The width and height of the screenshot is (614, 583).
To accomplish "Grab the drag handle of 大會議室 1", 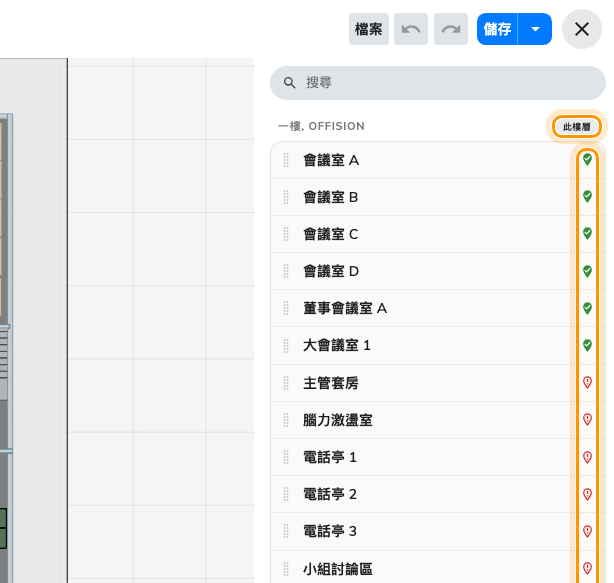I will pos(286,346).
